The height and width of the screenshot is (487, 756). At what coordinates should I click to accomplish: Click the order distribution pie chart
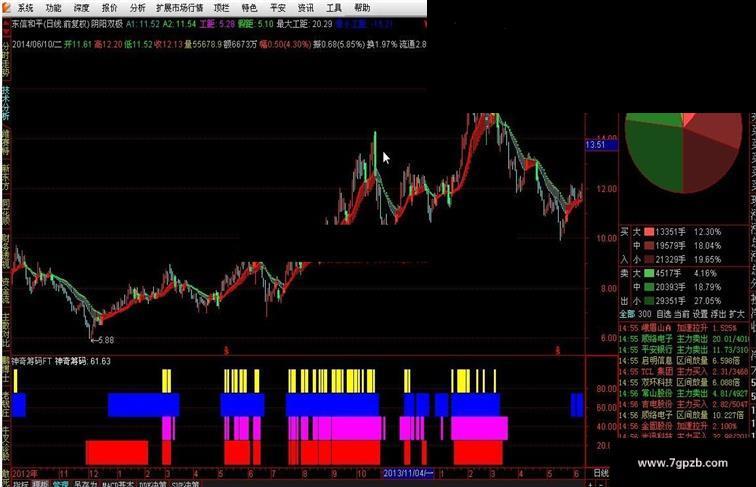coord(683,152)
